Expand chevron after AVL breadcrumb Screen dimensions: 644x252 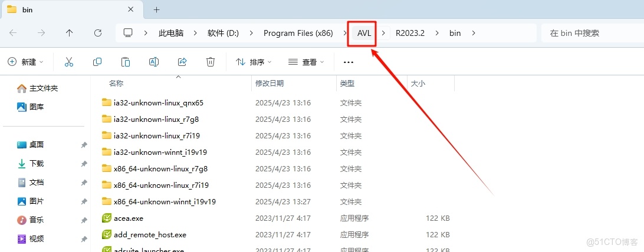383,33
